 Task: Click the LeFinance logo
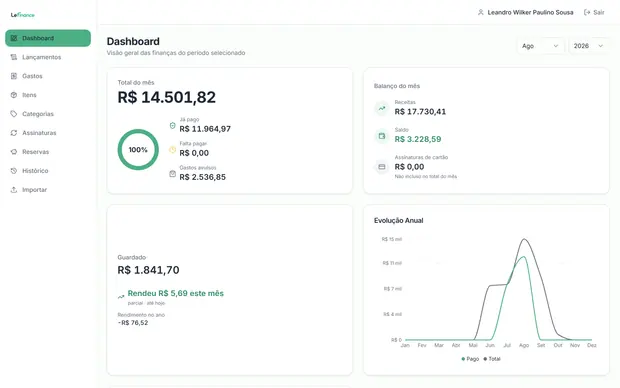tap(23, 15)
